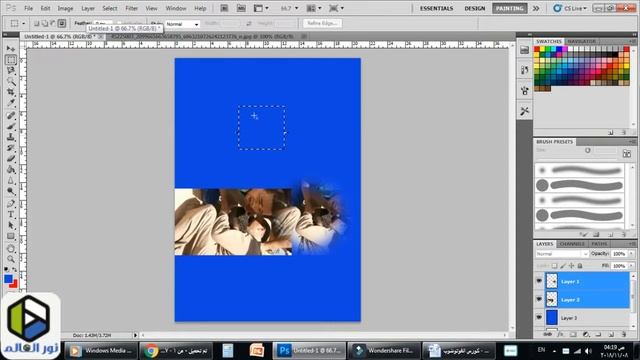The image size is (640, 360).
Task: Add a layer mask
Action: click(x=573, y=334)
